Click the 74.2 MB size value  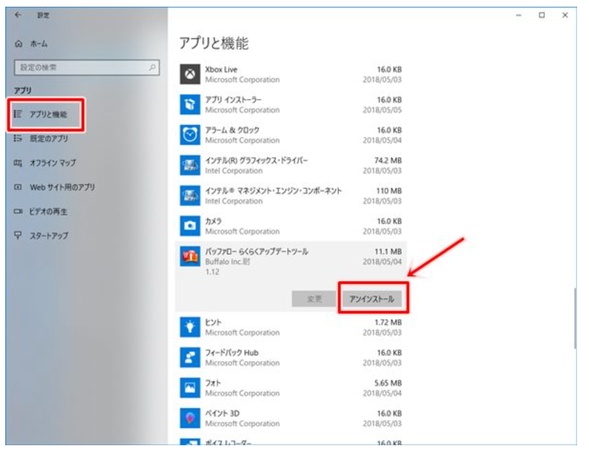tap(388, 160)
